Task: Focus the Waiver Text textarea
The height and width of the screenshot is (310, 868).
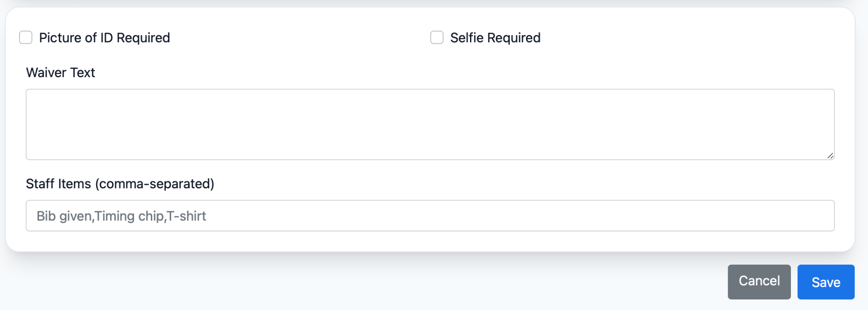Action: pos(430,124)
